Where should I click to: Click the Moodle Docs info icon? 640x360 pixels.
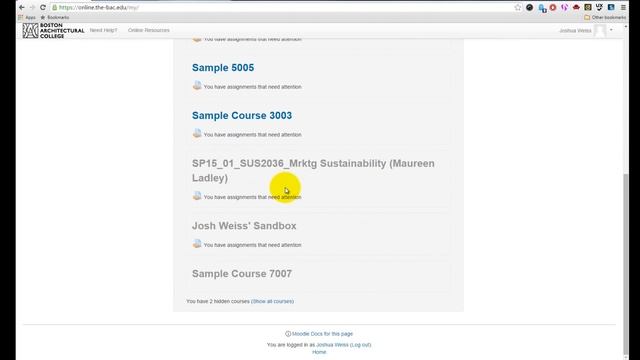(288, 334)
